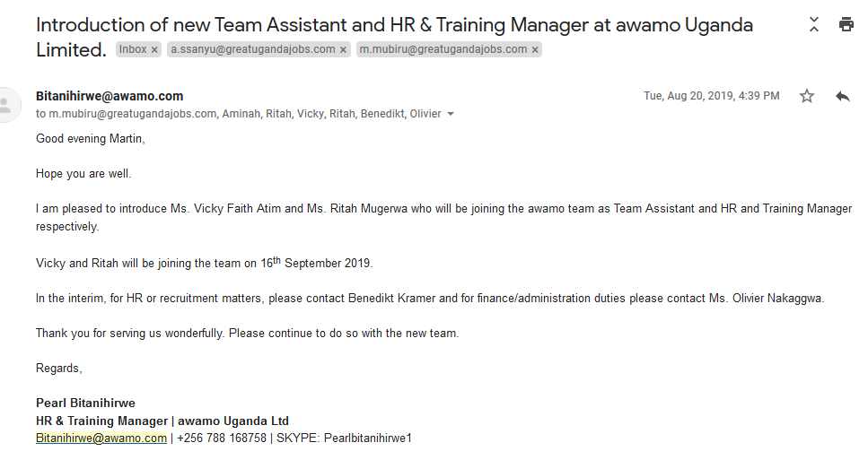868x460 pixels.
Task: Open the Bitanihirwe@awamo.com link in signature
Action: 101,438
